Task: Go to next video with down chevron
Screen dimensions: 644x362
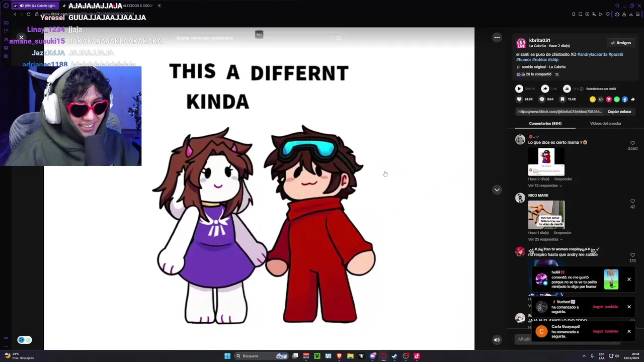Action: (x=497, y=190)
